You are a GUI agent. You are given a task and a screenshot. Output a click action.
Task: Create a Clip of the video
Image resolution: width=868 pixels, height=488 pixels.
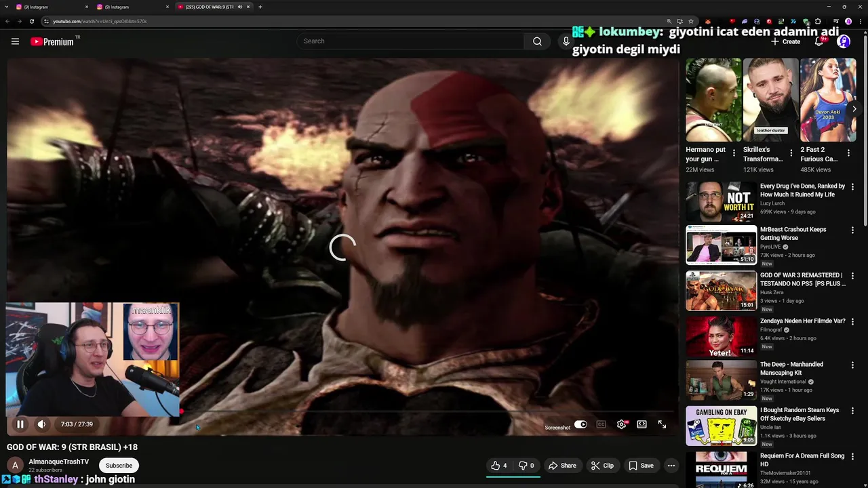click(602, 466)
